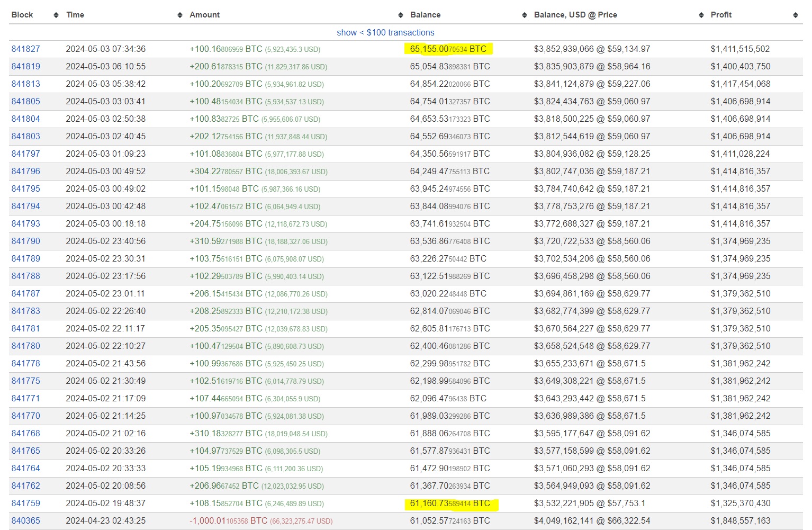Open block 840365 with negative amount

pyautogui.click(x=26, y=520)
